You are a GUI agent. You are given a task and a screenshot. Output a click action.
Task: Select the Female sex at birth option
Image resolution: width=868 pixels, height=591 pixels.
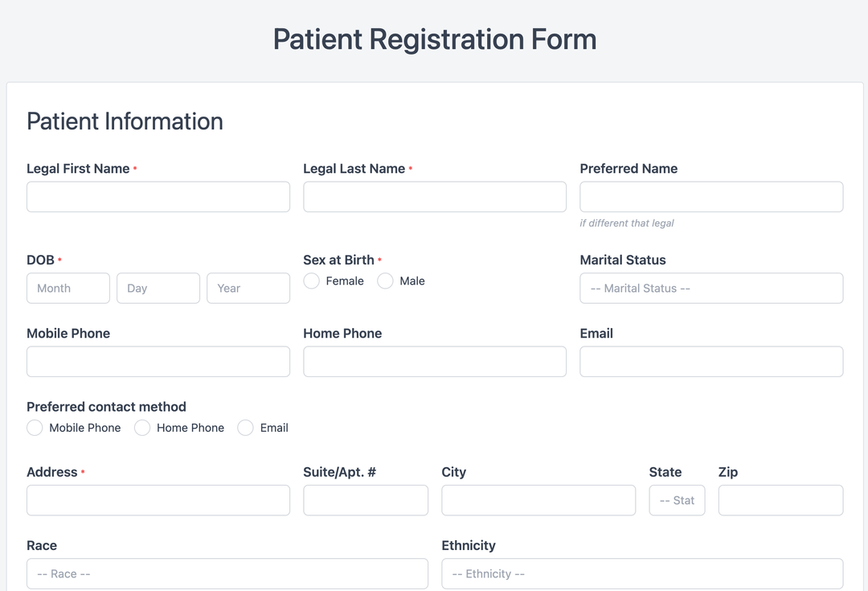point(311,281)
